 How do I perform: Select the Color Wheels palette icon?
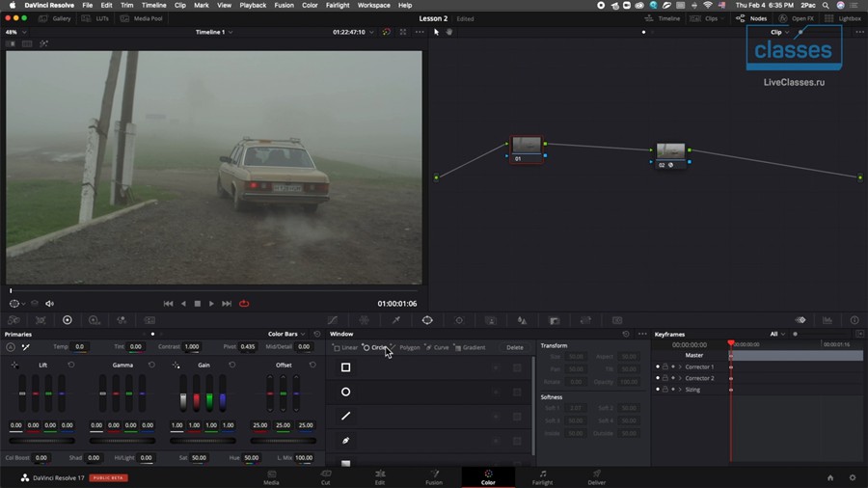[67, 320]
